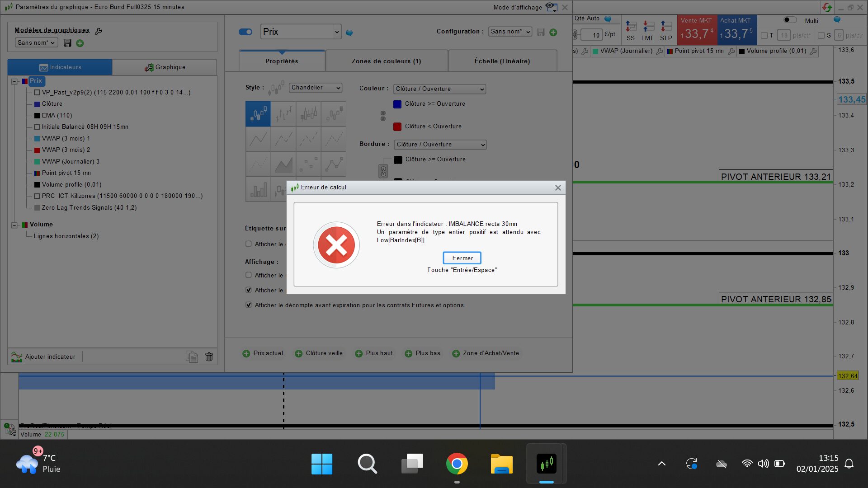Open the Graphique tab
868x488 pixels.
coord(165,67)
